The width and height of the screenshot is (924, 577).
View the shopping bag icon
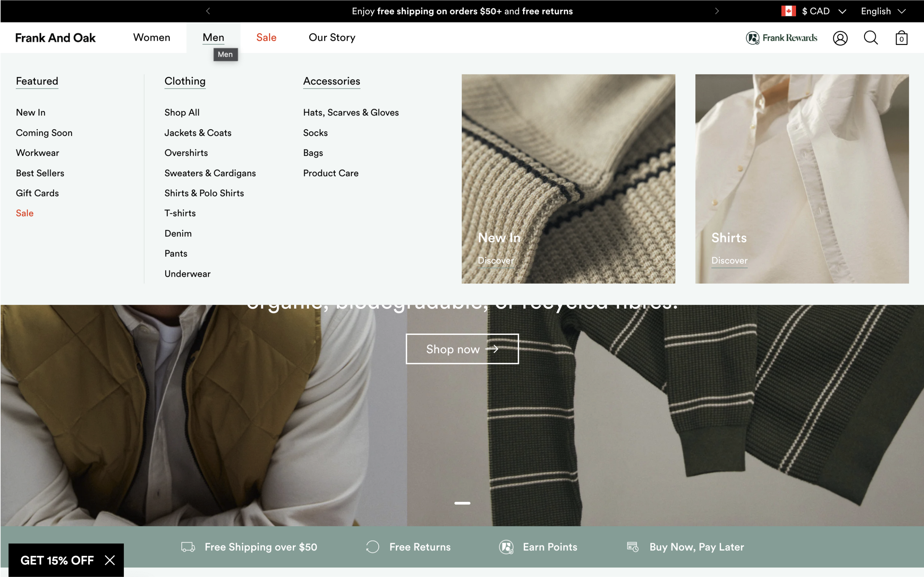[x=902, y=38]
